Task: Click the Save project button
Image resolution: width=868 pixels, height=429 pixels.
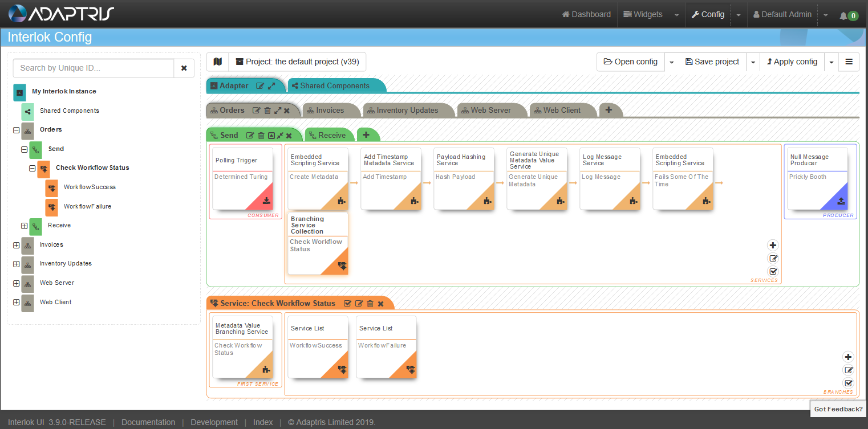Action: (712, 62)
